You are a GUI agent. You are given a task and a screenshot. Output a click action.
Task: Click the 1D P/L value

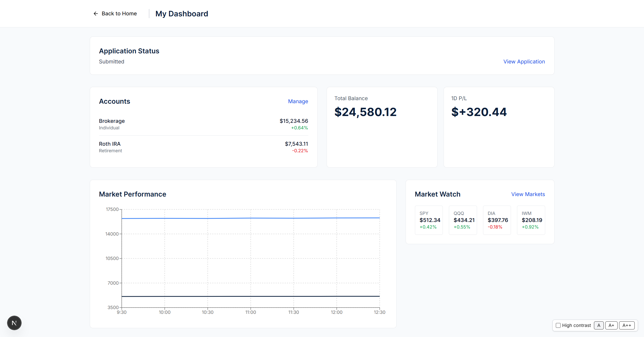click(479, 112)
